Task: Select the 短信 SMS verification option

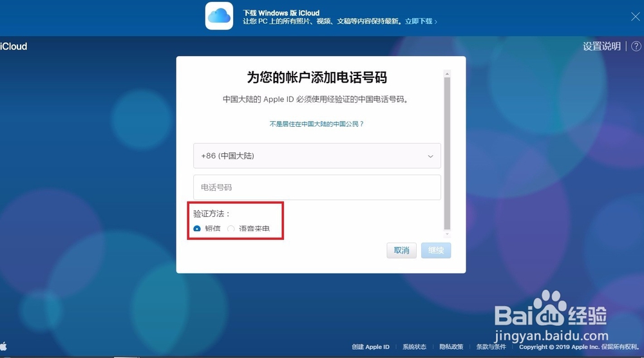Action: (197, 229)
